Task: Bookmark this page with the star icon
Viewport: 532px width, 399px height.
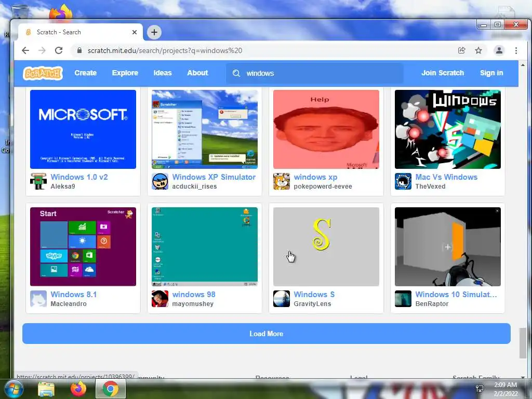Action: tap(478, 50)
